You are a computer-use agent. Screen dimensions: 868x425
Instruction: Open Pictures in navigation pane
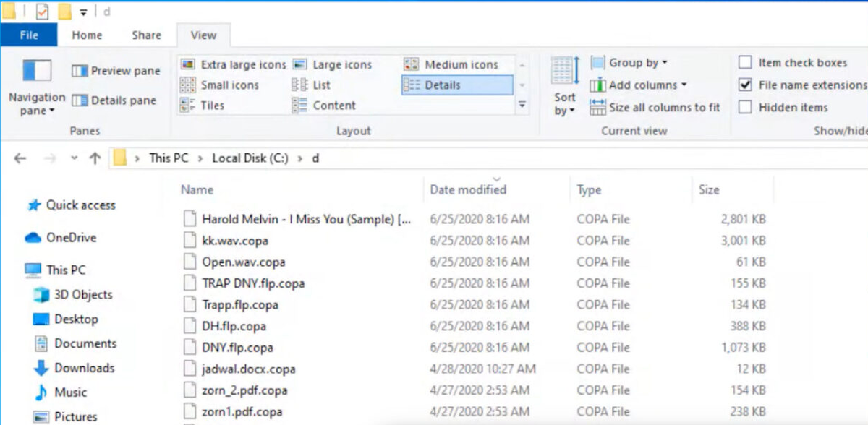tap(66, 416)
